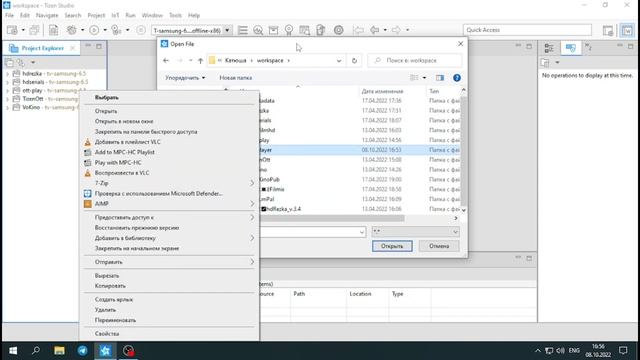Open the target device dropdown T-samsung
Viewport: 640px width, 360px height.
[227, 30]
